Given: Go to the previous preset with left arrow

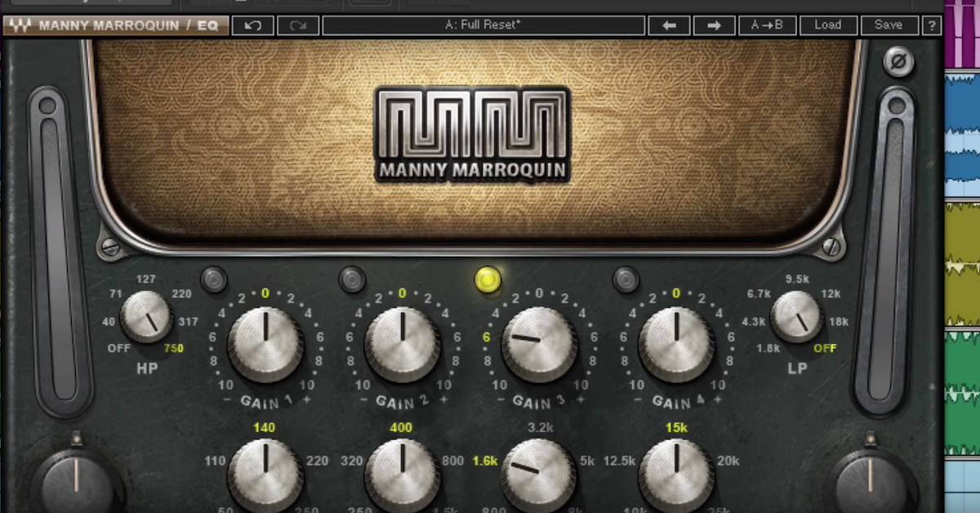Looking at the screenshot, I should tap(669, 25).
